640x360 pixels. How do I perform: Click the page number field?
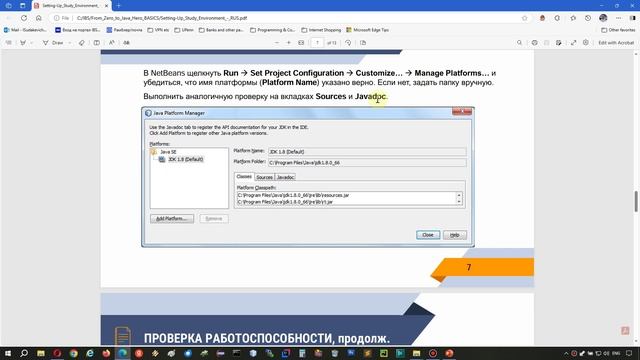pyautogui.click(x=317, y=42)
